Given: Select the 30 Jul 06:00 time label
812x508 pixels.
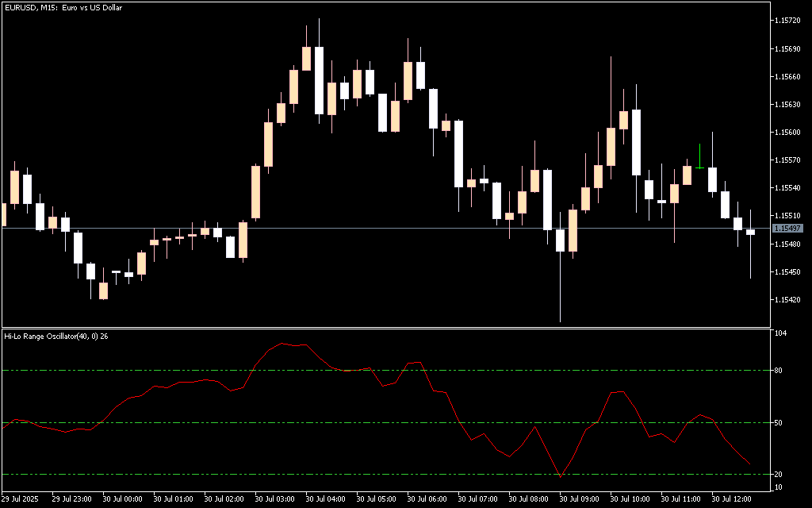Looking at the screenshot, I should click(x=426, y=499).
